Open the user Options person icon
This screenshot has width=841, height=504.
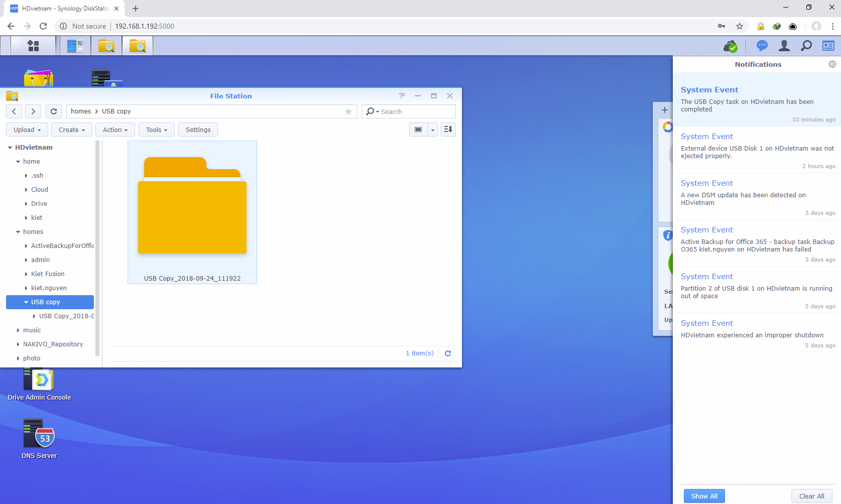(784, 46)
